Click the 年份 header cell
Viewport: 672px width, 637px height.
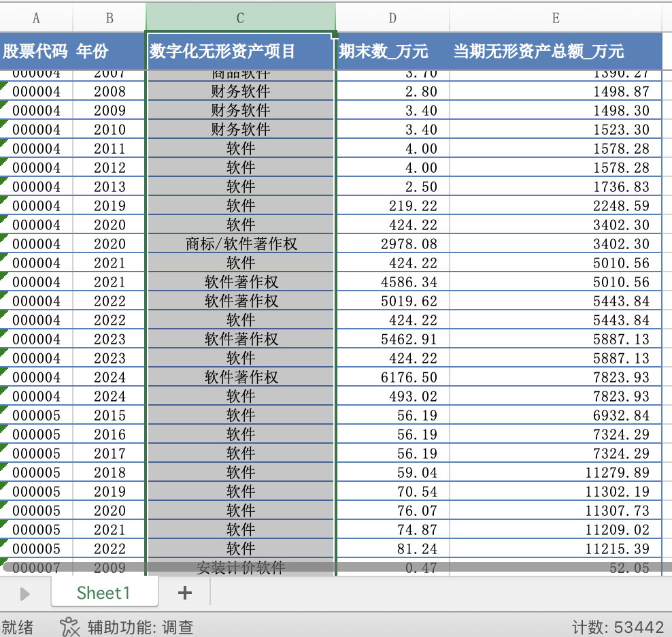click(x=110, y=51)
